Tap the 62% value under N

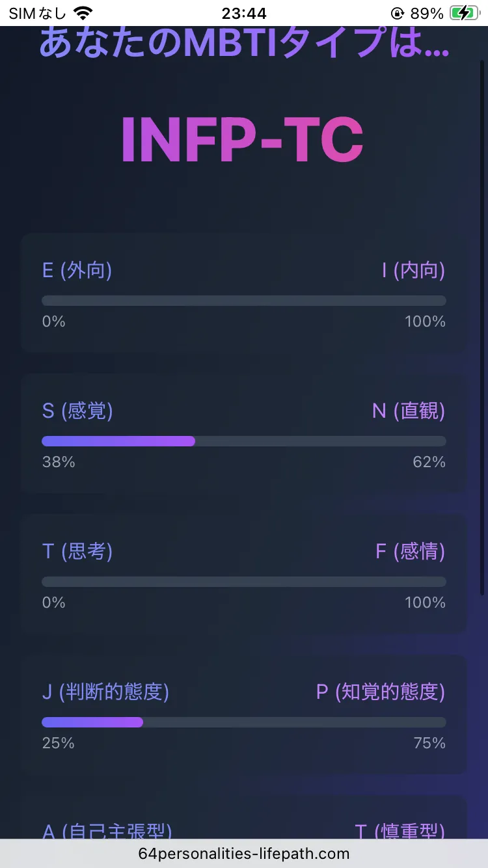pyautogui.click(x=429, y=462)
